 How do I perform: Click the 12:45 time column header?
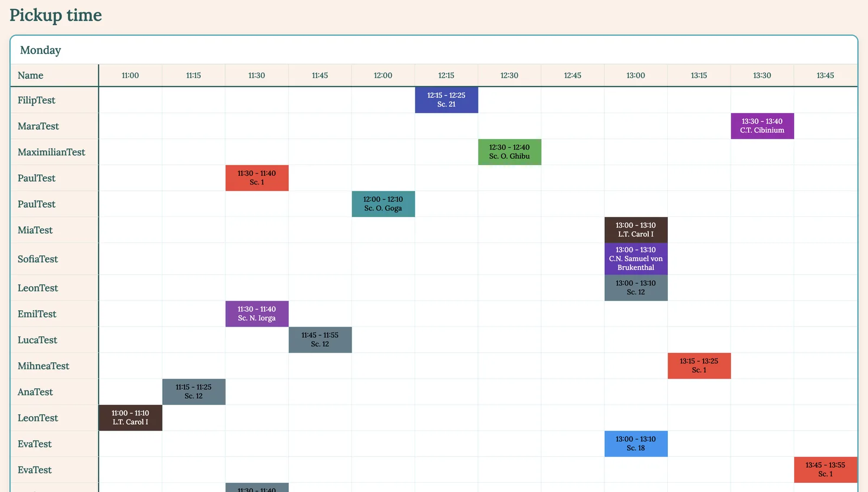(573, 75)
